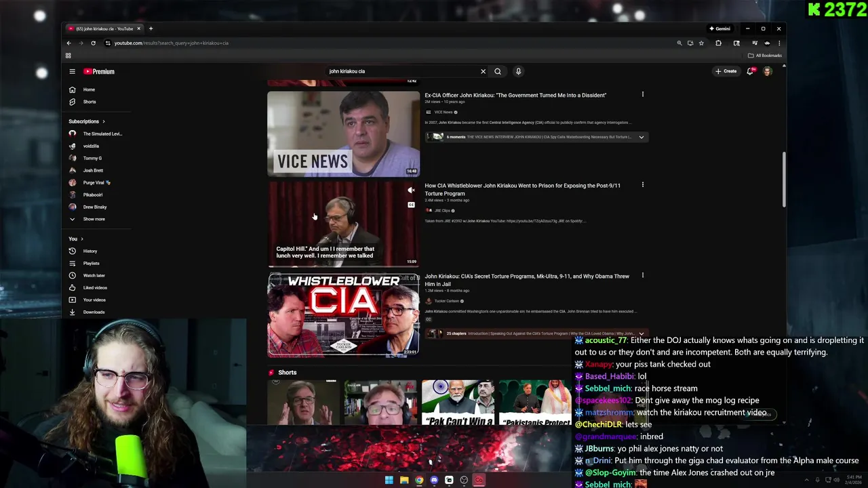Open Playlists in the sidebar
Image resolution: width=868 pixels, height=488 pixels.
[x=91, y=263]
